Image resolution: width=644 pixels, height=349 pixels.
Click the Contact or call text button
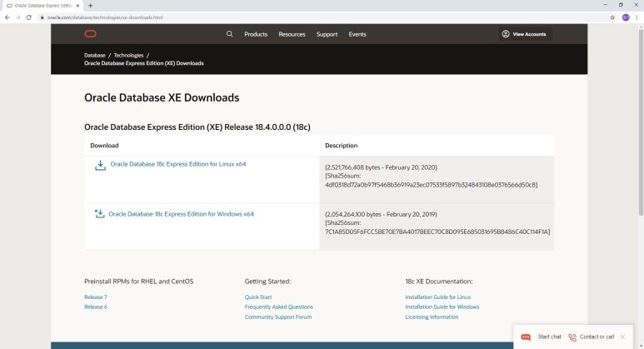coord(597,337)
